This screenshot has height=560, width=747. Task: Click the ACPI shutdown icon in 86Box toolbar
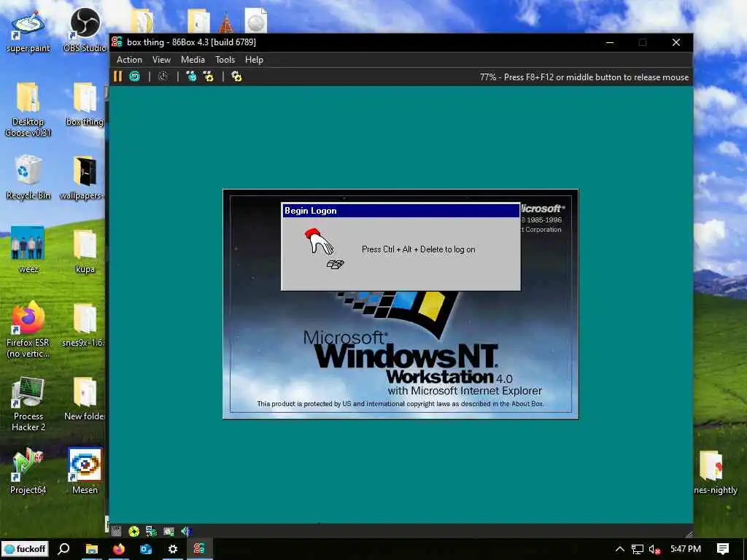tap(163, 76)
